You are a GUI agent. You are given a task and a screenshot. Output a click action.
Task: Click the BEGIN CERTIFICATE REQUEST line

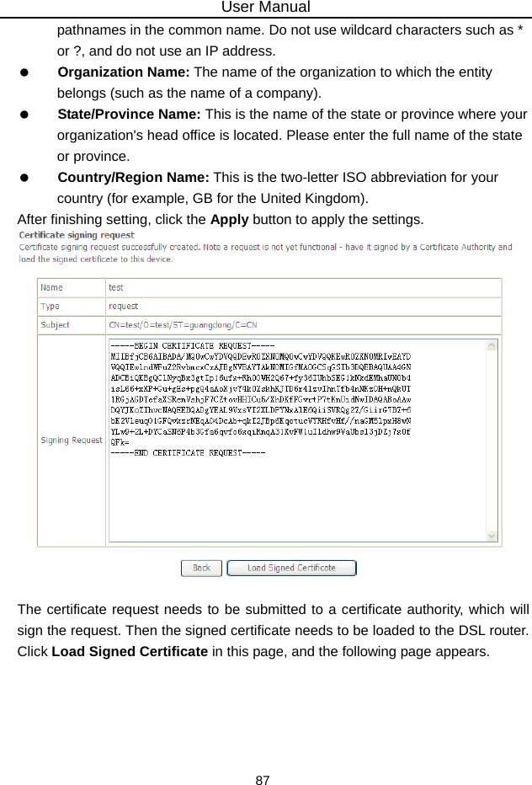[193, 346]
